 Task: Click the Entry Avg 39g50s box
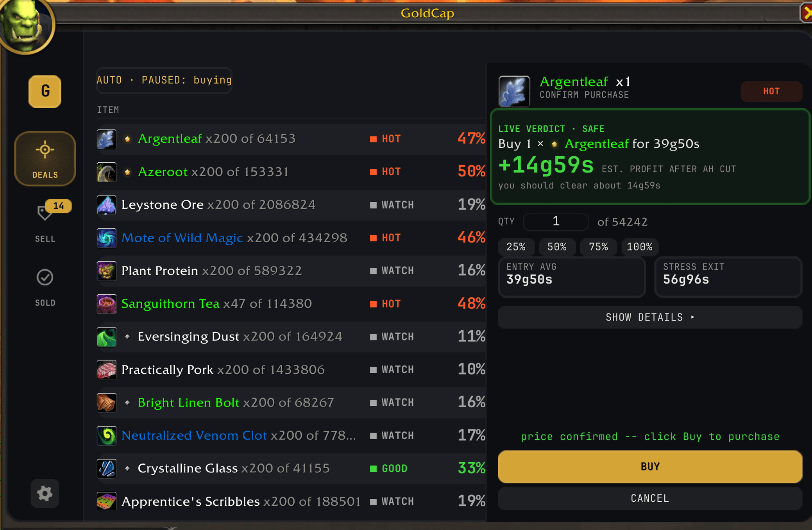coord(572,277)
